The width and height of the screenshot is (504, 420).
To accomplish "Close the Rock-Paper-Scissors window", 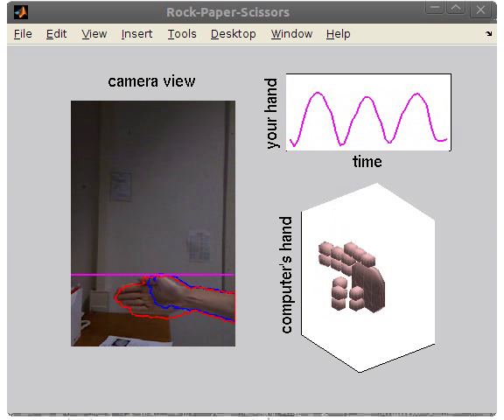I will click(480, 10).
